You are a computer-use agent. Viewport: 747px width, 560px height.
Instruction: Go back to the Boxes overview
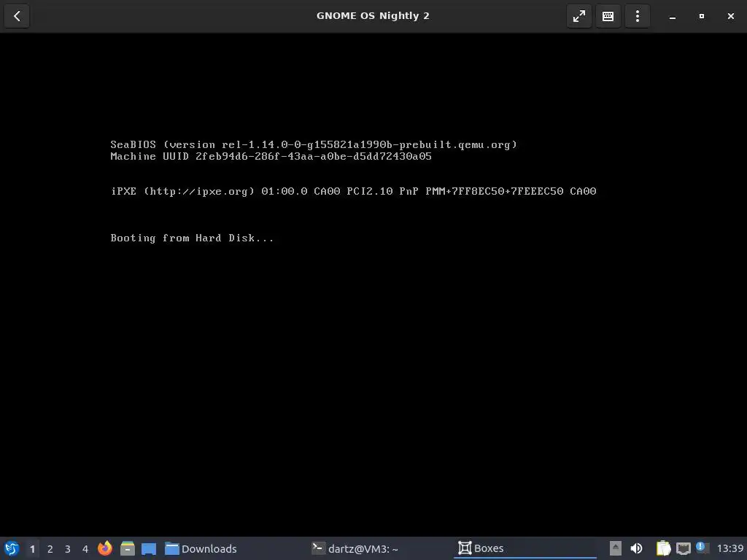(17, 16)
